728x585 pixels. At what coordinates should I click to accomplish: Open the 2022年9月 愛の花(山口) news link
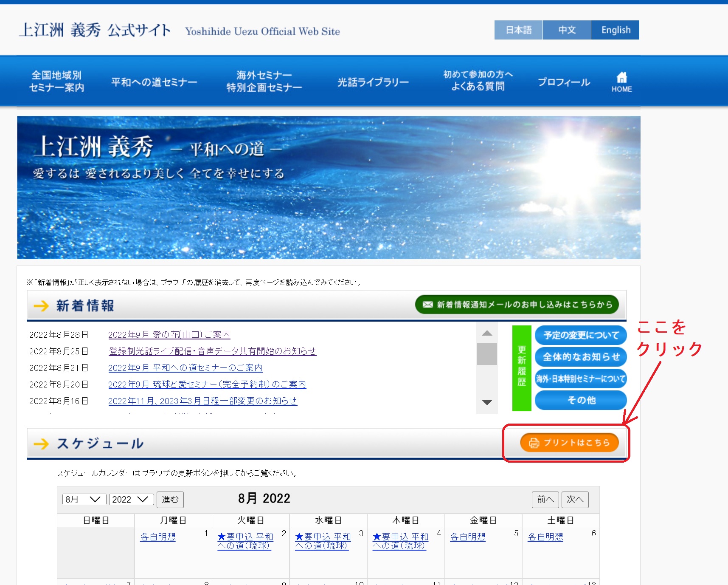click(169, 335)
